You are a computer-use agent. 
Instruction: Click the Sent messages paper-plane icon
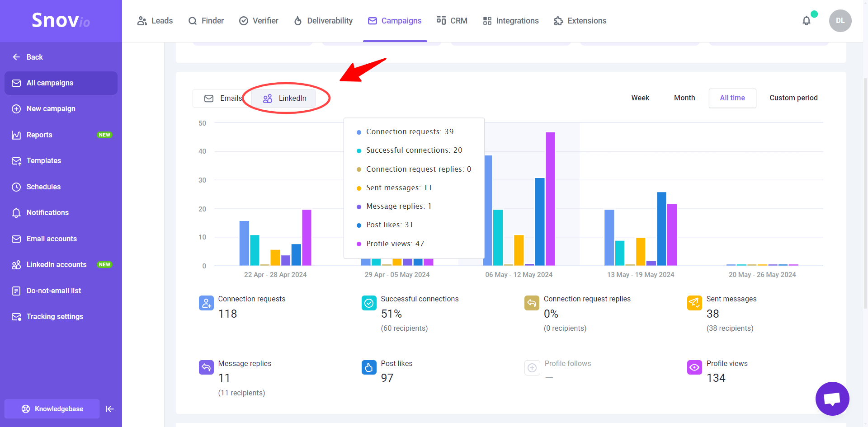pyautogui.click(x=694, y=303)
